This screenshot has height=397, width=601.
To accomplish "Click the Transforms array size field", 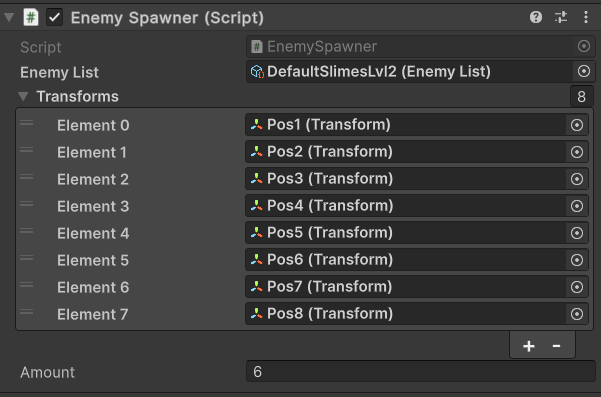I will point(581,96).
